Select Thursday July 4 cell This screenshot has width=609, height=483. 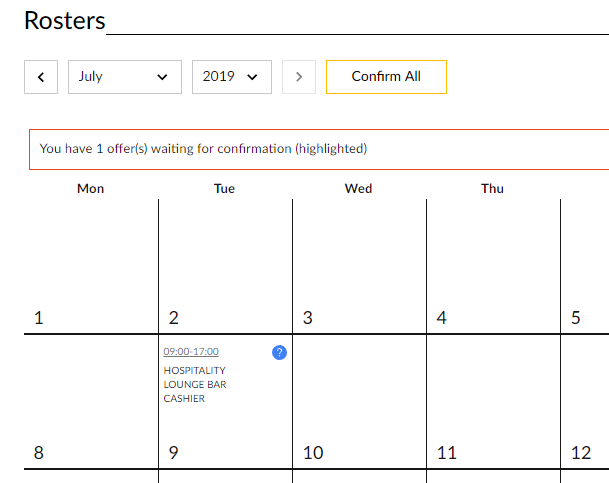493,266
